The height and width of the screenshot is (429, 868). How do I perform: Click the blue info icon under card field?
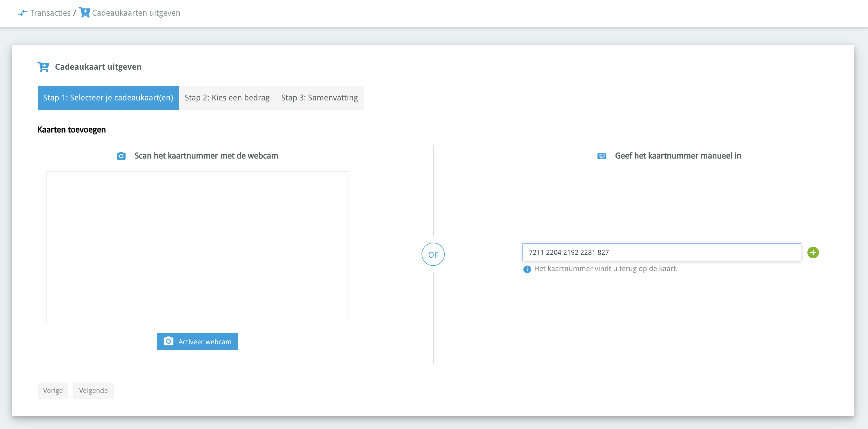click(x=527, y=269)
